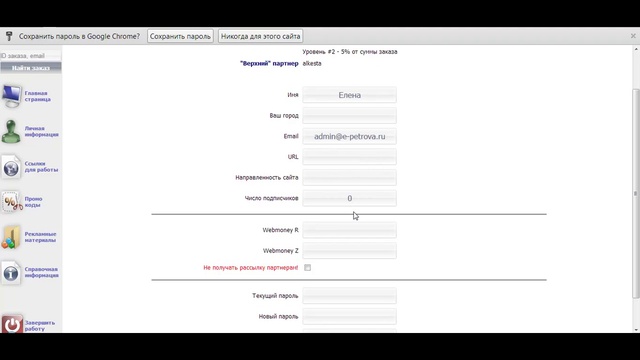The width and height of the screenshot is (640, 360).
Task: Click the Ваш город input field
Action: 349,116
